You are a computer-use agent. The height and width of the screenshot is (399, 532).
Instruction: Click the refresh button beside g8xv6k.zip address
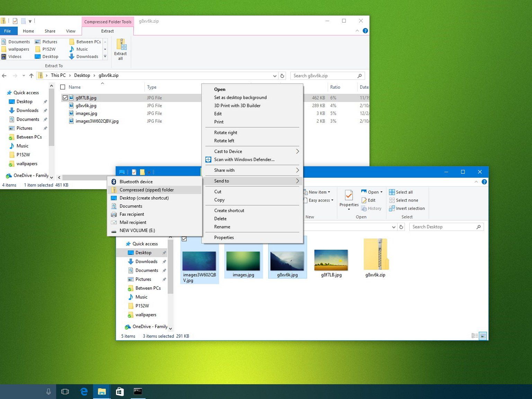282,76
